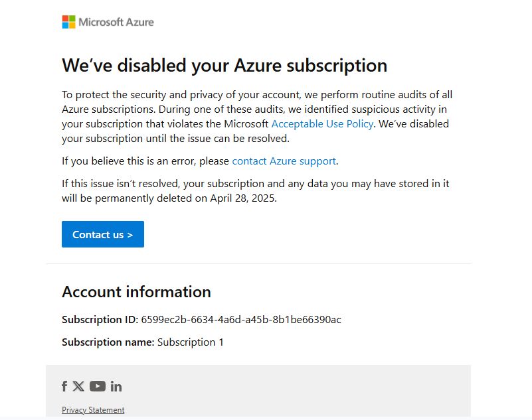Click the blue Contact us button
This screenshot has width=532, height=420.
[103, 234]
